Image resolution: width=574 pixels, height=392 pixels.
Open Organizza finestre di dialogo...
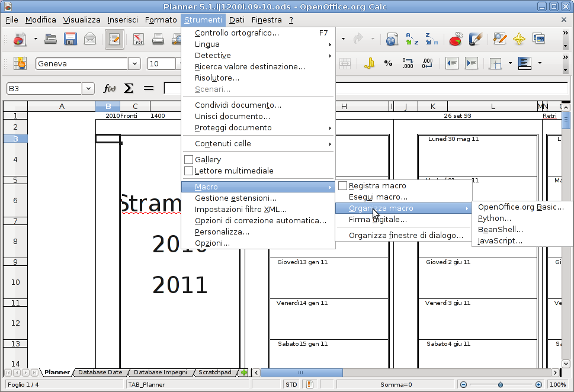coord(403,235)
